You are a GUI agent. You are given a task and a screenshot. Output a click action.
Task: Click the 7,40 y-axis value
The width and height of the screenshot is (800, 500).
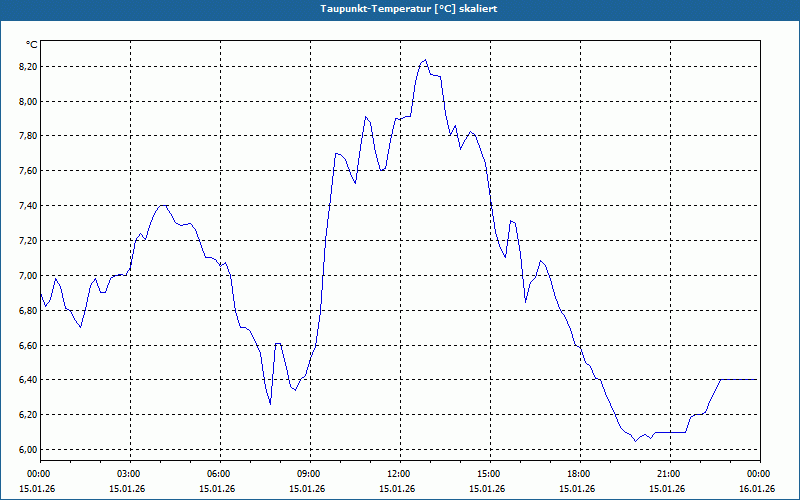click(29, 206)
